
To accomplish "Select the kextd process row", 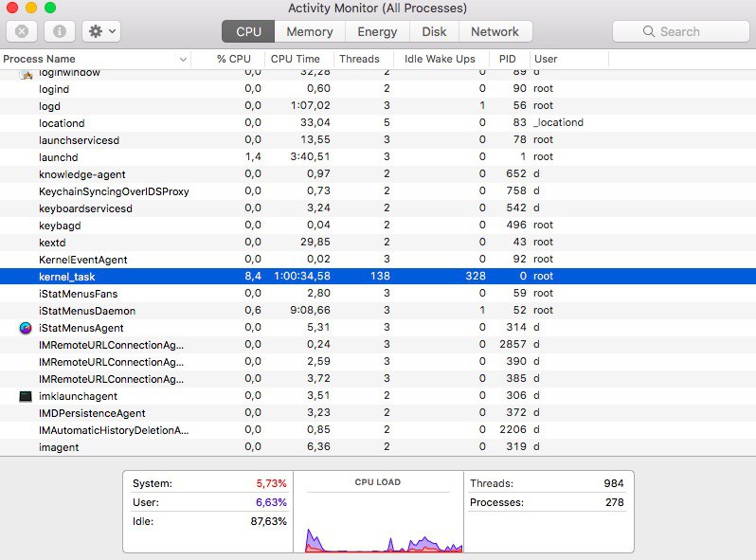I will 378,243.
